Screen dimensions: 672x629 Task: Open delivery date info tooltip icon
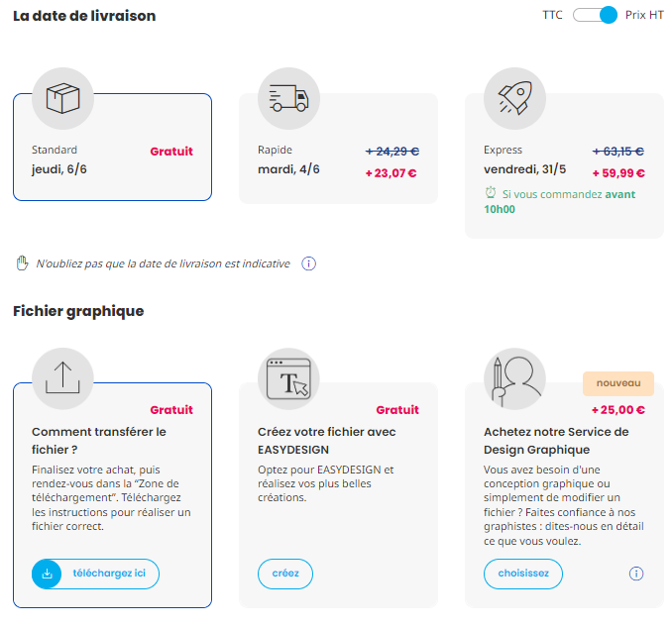(308, 263)
